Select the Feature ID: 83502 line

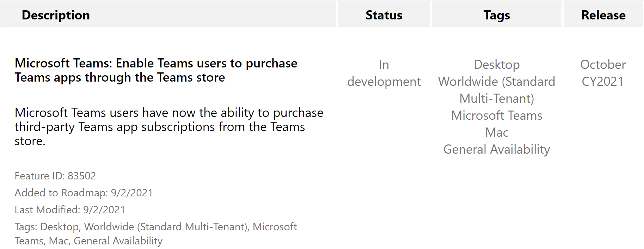(55, 176)
